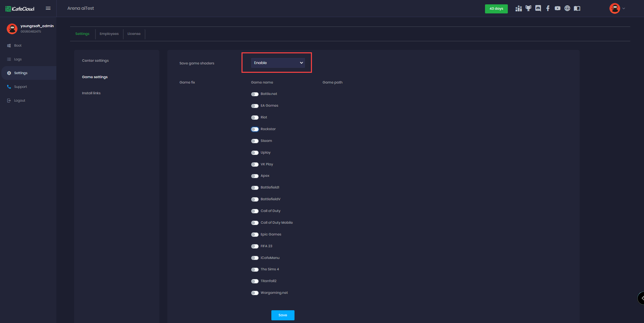Enable the iCafeMenu game fix
This screenshot has height=323, width=644.
(255, 258)
